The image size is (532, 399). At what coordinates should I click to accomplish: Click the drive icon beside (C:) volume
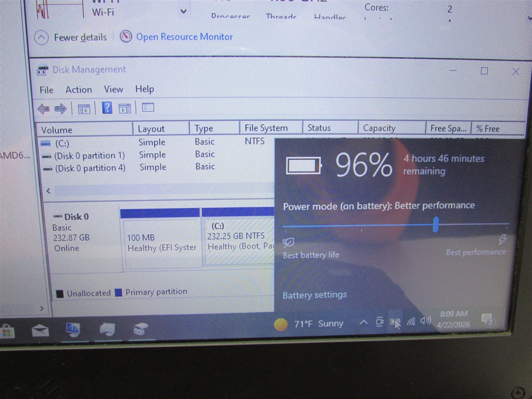pos(46,144)
